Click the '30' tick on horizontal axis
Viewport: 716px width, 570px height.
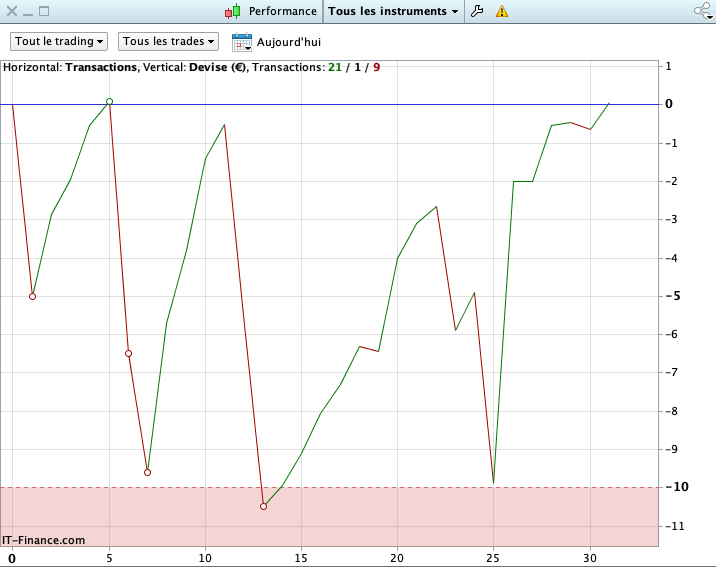pos(590,558)
